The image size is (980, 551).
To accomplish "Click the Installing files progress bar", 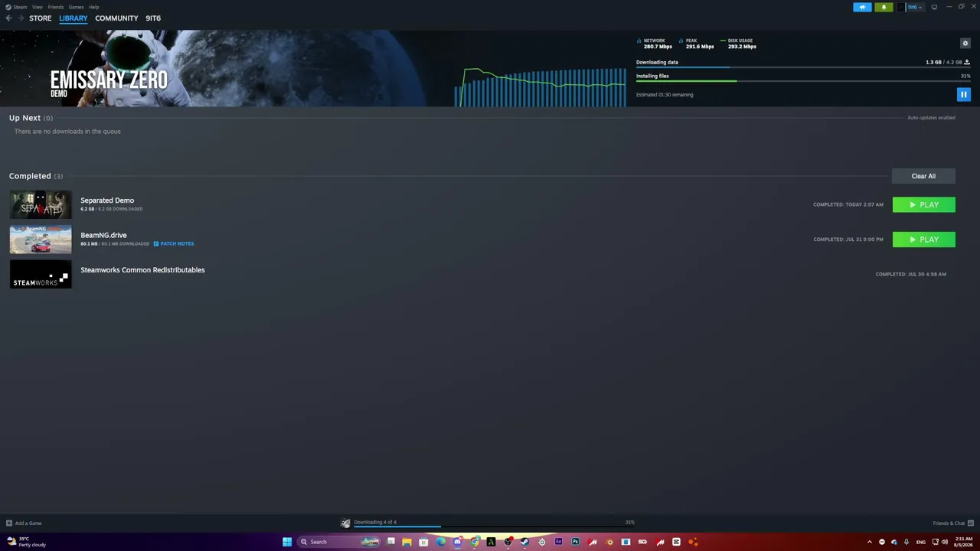I will tap(803, 81).
